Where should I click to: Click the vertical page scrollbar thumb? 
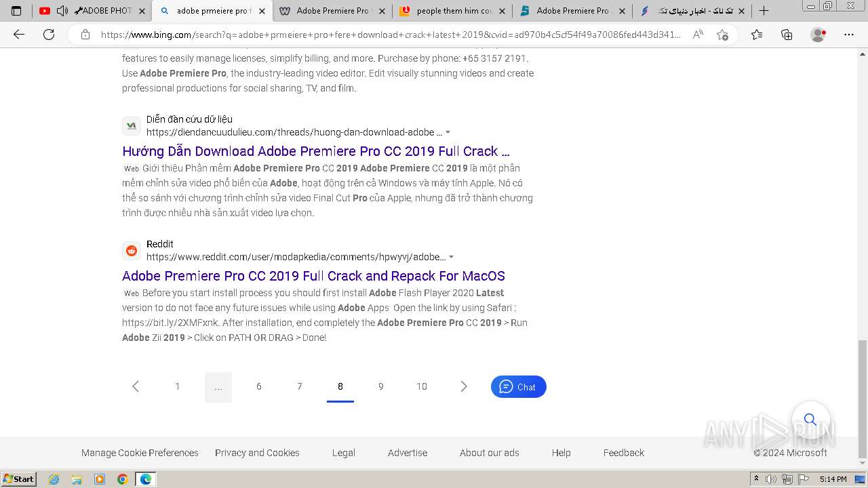tap(862, 399)
